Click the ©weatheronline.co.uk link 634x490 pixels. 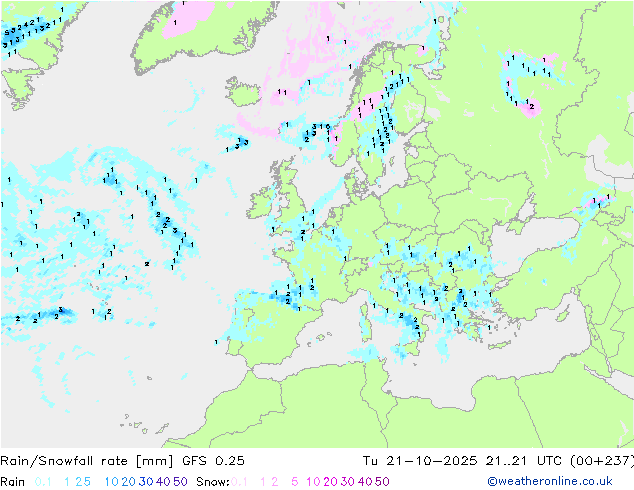click(550, 481)
